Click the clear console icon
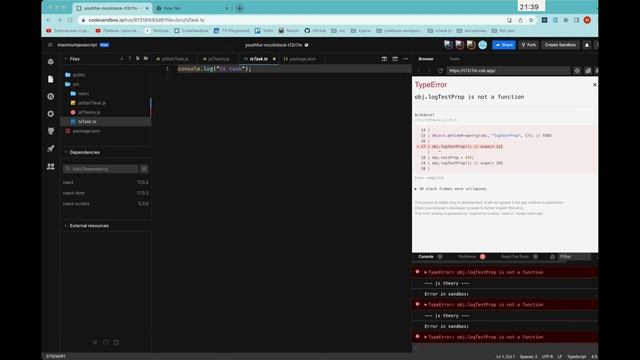This screenshot has height=360, width=640. (552, 257)
